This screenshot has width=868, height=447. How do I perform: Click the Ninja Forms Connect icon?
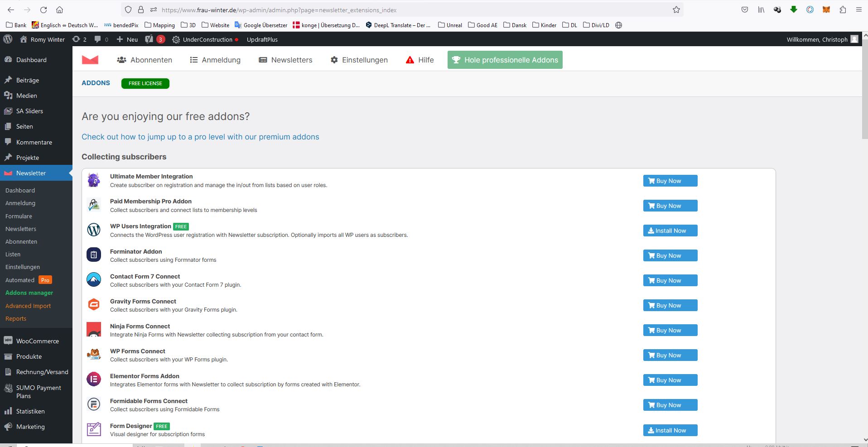click(x=94, y=330)
